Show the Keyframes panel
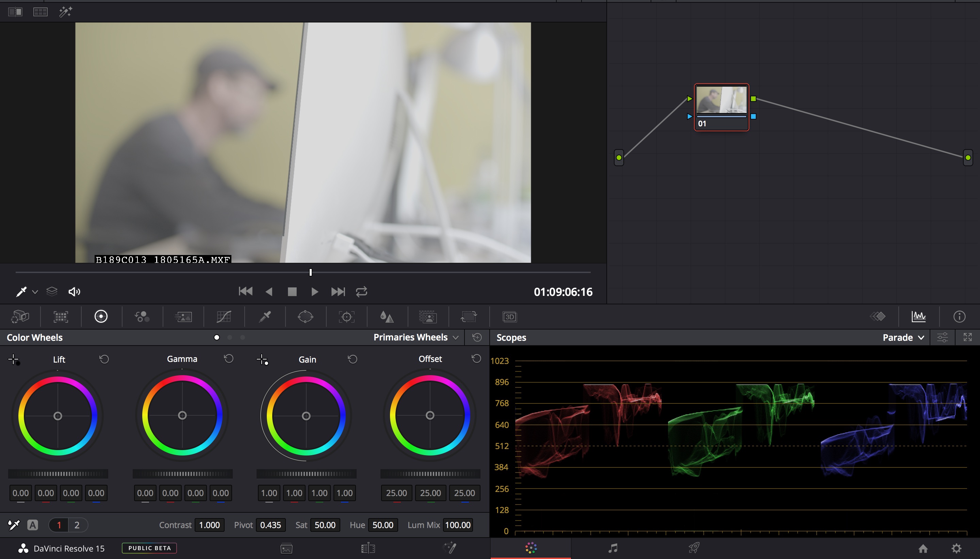Image resolution: width=980 pixels, height=559 pixels. click(x=878, y=316)
